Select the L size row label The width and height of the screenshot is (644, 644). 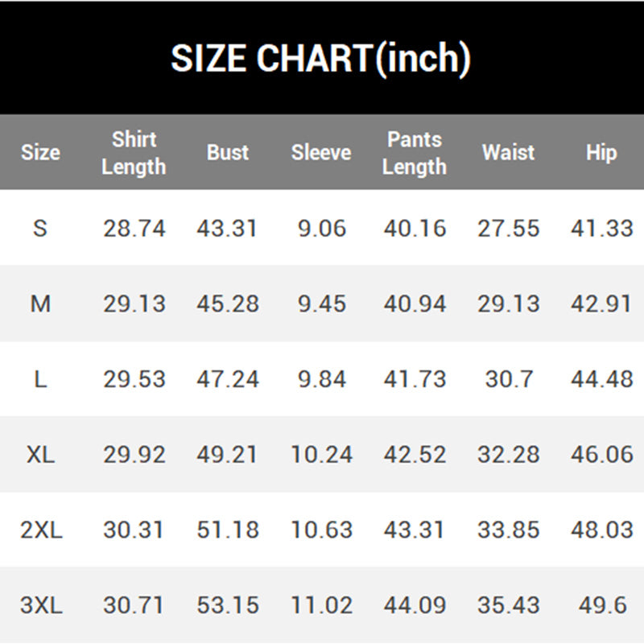[40, 379]
